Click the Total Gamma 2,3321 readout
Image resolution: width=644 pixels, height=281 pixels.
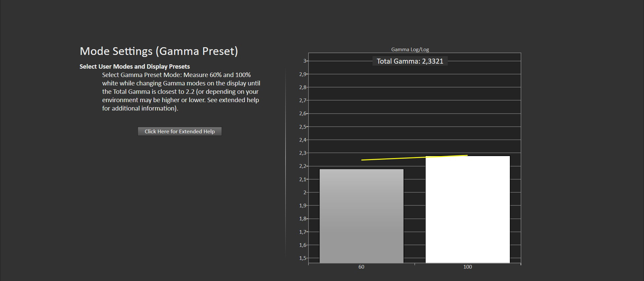click(x=410, y=61)
